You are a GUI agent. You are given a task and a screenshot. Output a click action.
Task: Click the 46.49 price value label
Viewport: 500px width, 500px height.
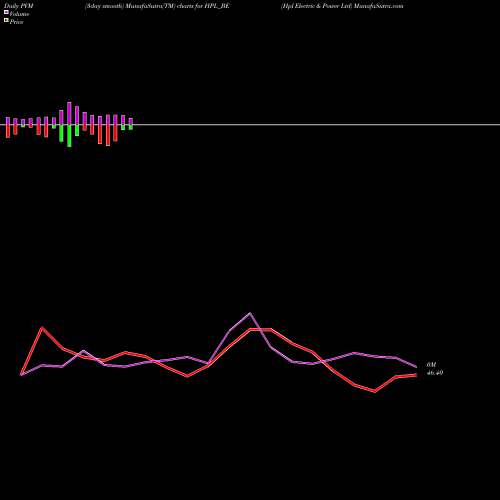click(x=435, y=373)
